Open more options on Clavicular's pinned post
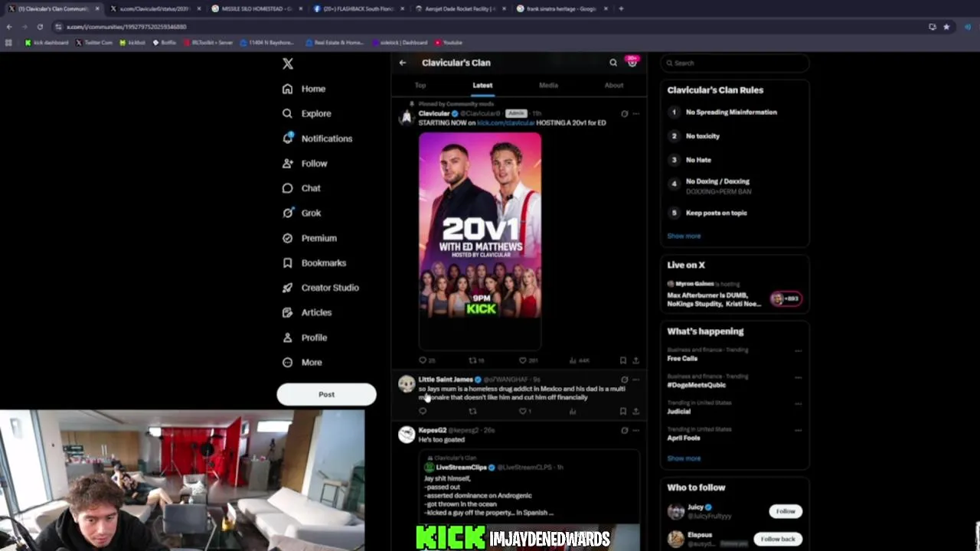The image size is (980, 551). [x=635, y=113]
